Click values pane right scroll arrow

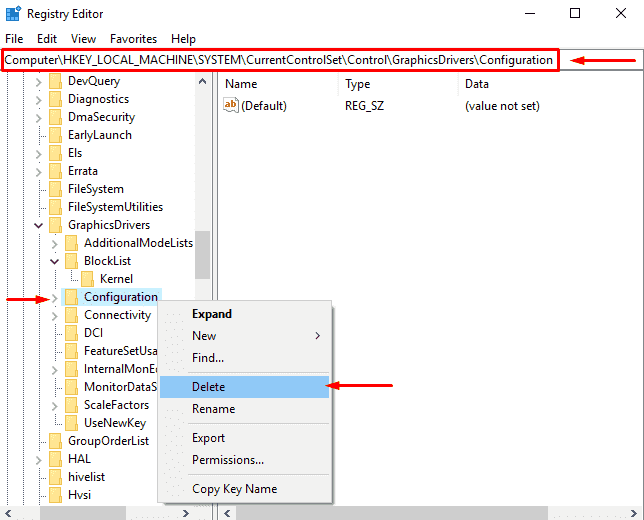634,513
